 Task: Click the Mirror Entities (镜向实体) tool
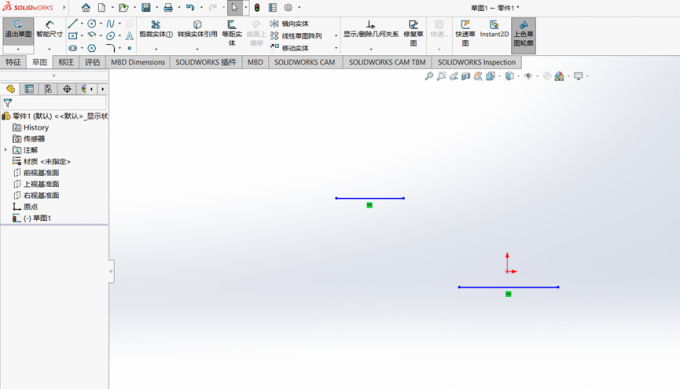pyautogui.click(x=289, y=23)
